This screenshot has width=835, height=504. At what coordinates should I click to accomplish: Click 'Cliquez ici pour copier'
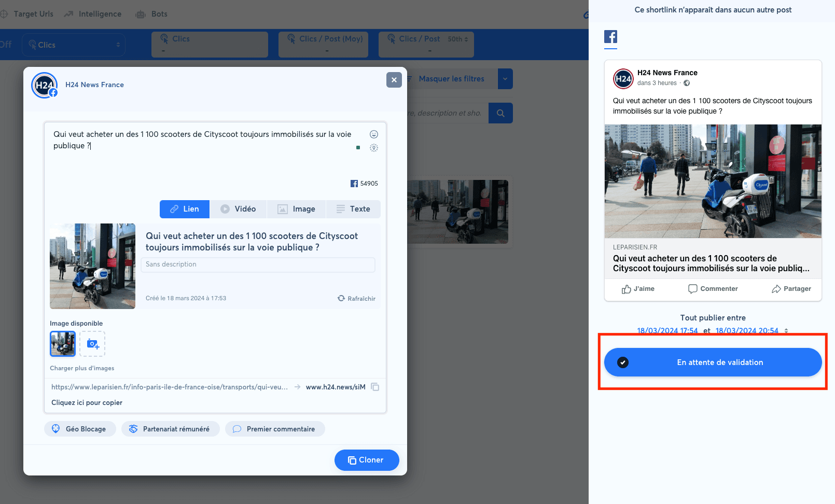pyautogui.click(x=87, y=402)
